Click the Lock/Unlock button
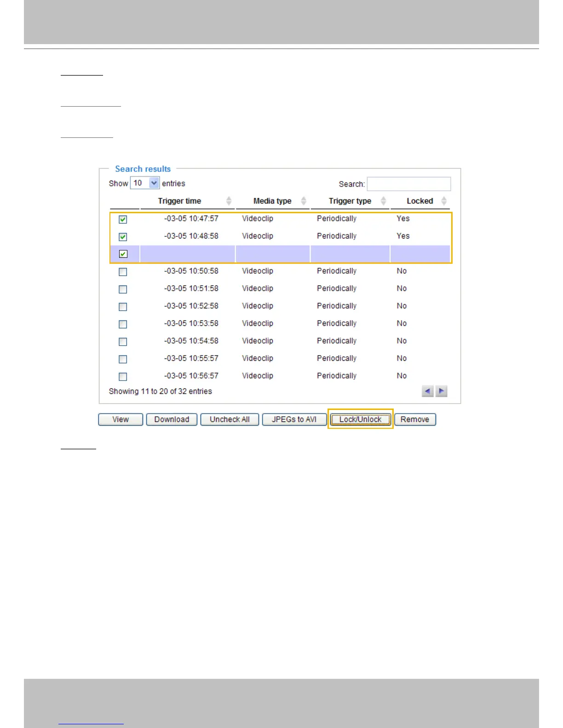563x728 pixels. coord(361,419)
